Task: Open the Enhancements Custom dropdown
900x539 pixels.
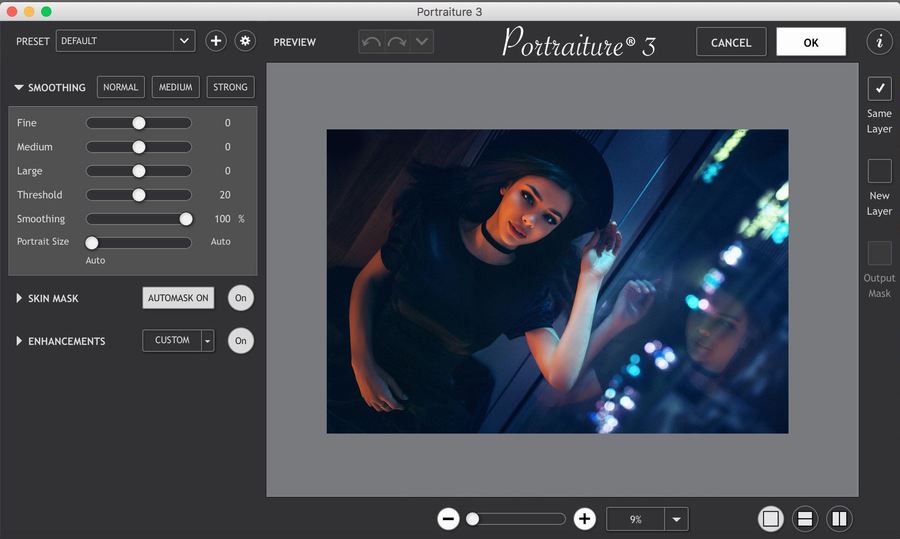Action: [208, 340]
